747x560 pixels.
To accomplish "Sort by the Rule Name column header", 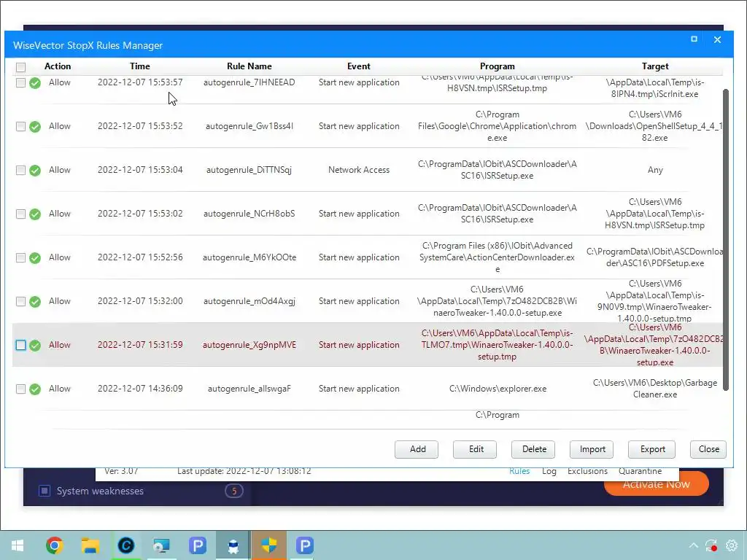I will pos(249,66).
